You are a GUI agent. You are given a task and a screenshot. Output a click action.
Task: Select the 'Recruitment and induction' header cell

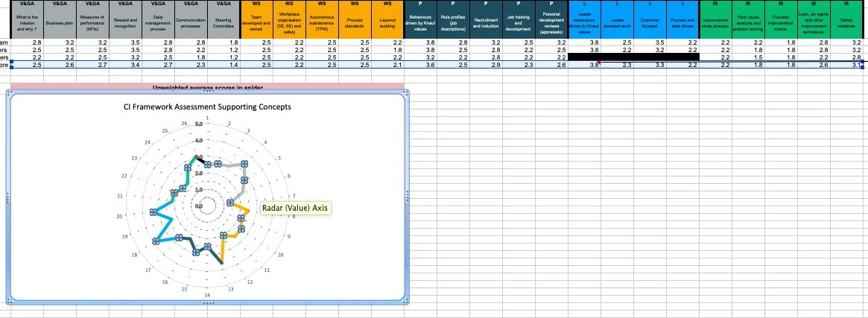coord(486,23)
